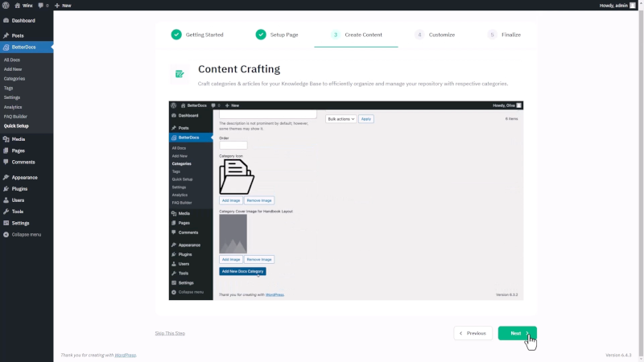Click the Collapse menu arrow icon
Screen dimensions: 644x362
[6, 235]
